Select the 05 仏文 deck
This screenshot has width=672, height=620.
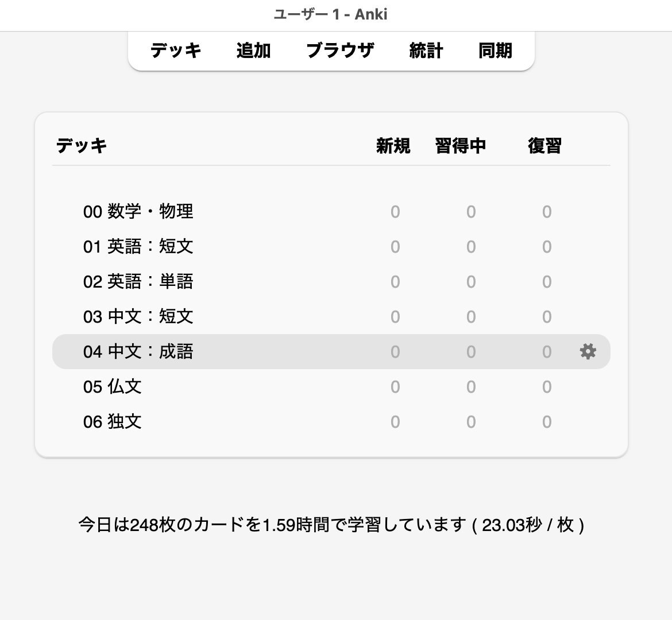tap(113, 387)
